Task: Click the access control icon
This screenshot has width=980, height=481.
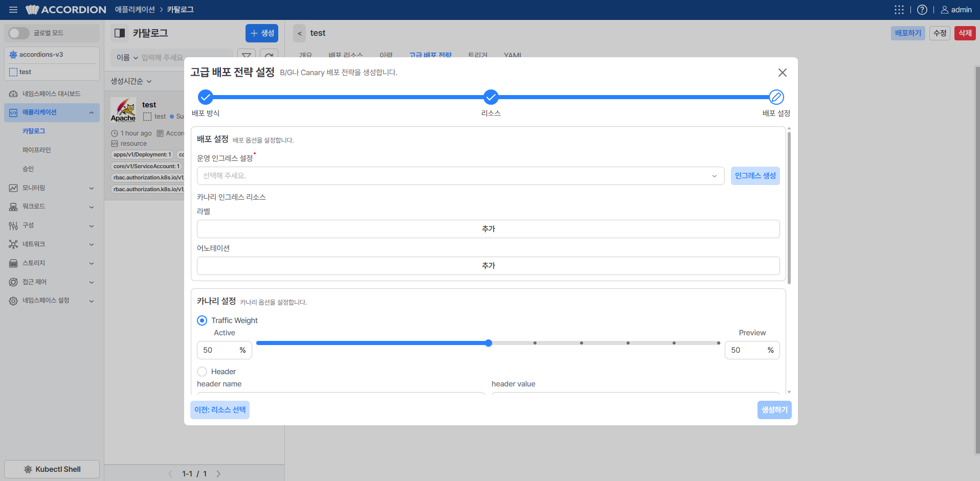Action: pos(13,282)
